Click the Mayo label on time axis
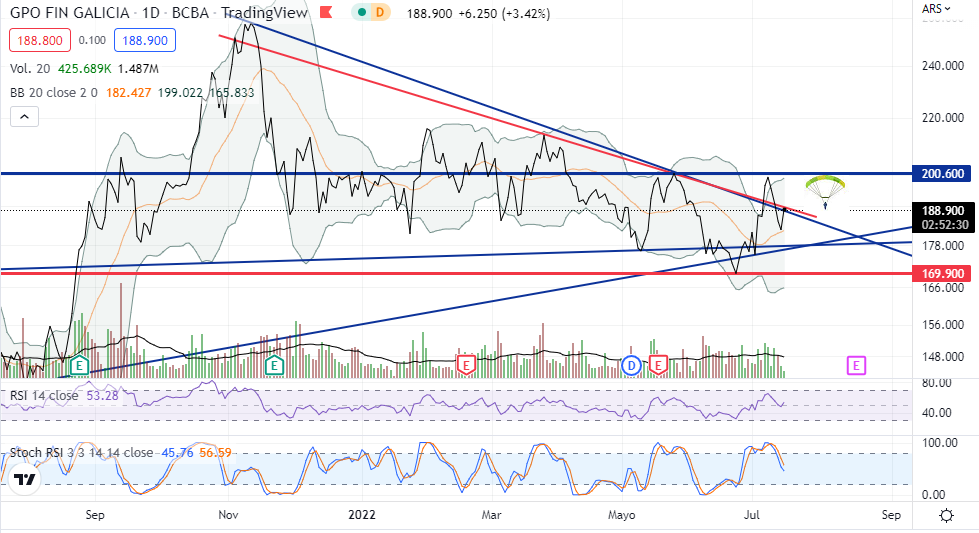979x533 pixels. pyautogui.click(x=621, y=515)
